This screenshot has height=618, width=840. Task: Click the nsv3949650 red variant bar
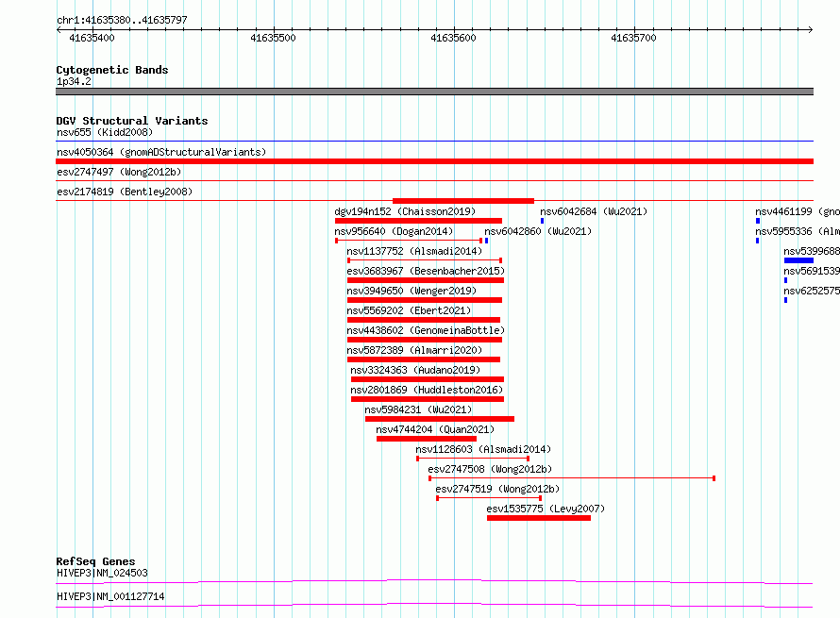[x=425, y=300]
